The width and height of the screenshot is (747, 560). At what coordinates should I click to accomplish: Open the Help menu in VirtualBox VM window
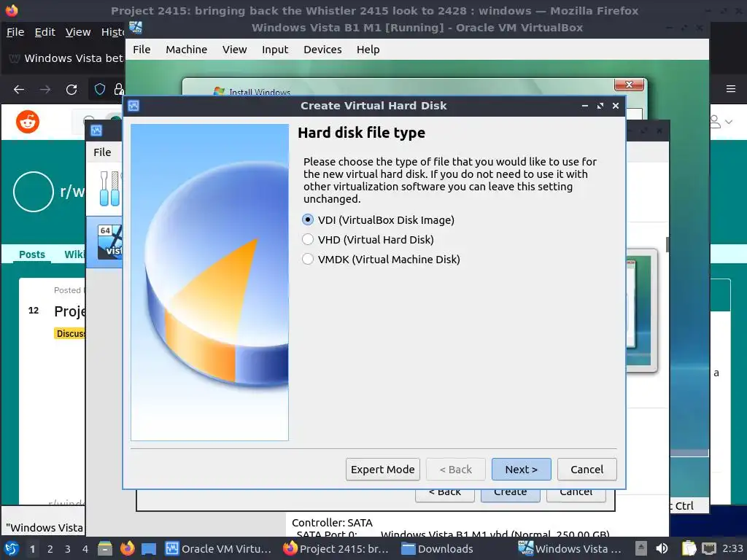click(368, 50)
